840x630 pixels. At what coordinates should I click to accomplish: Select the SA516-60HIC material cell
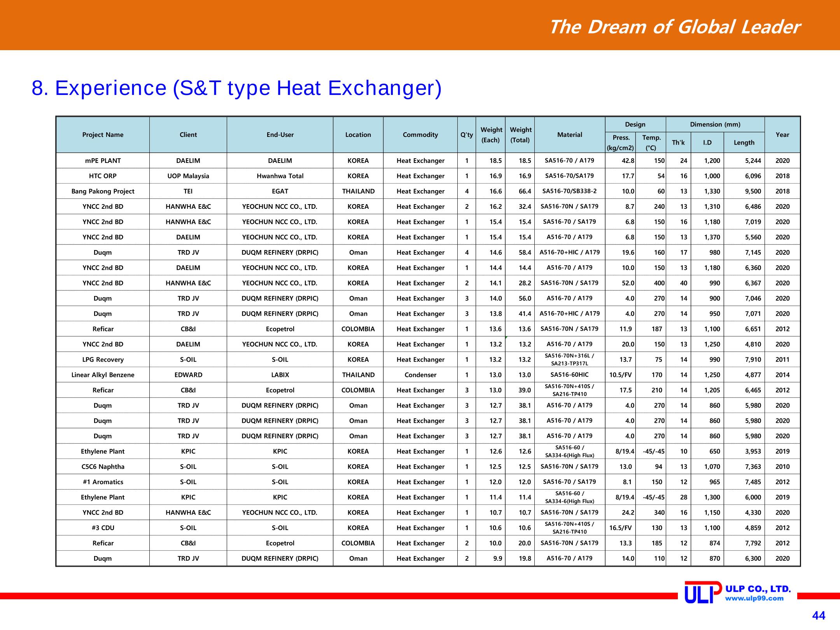click(x=570, y=375)
